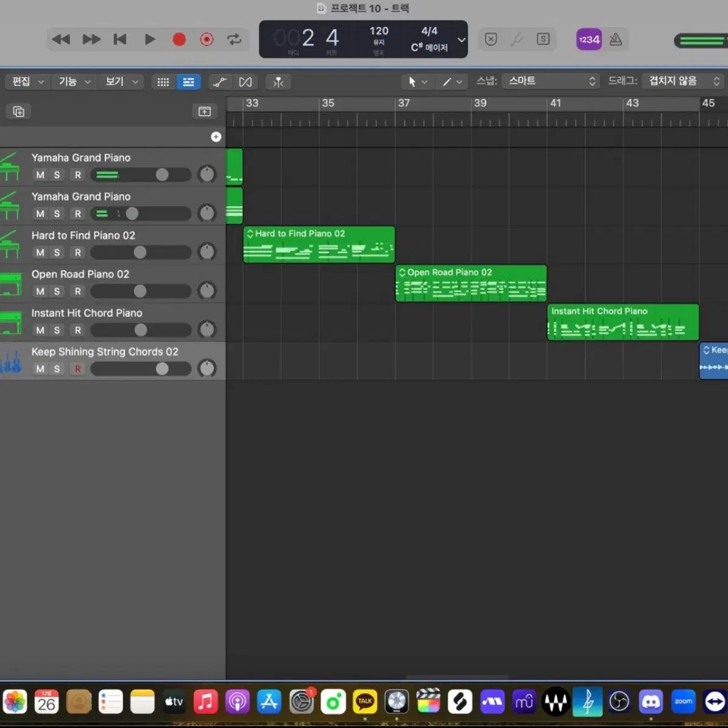Viewport: 728px width, 728px height.
Task: Solo the Open Road Piano 02 track
Action: 57,292
